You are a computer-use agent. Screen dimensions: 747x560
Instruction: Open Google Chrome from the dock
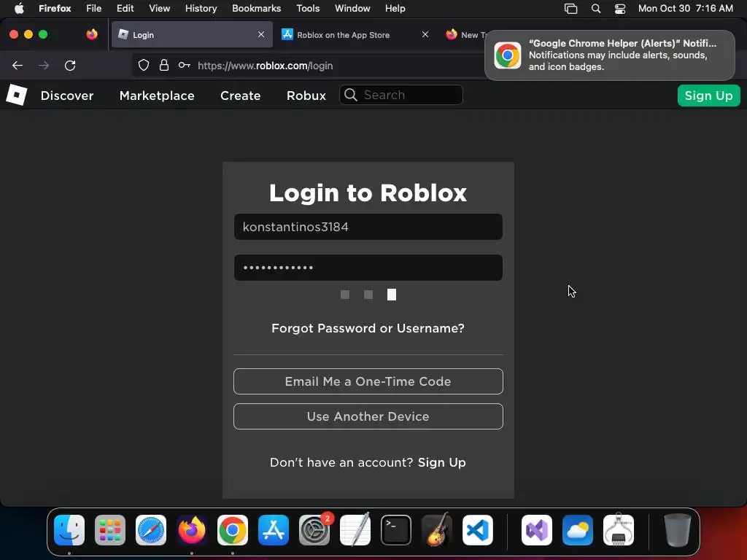pos(233,530)
